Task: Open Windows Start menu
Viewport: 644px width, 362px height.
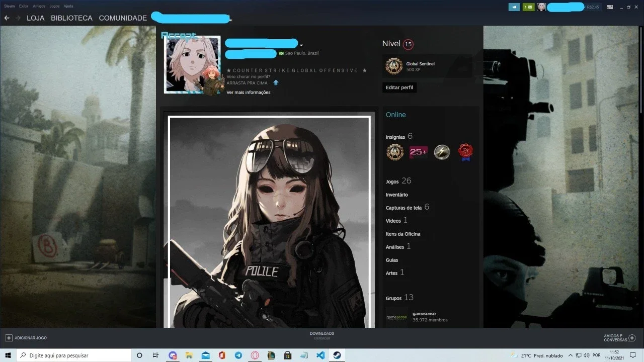Action: coord(8,355)
